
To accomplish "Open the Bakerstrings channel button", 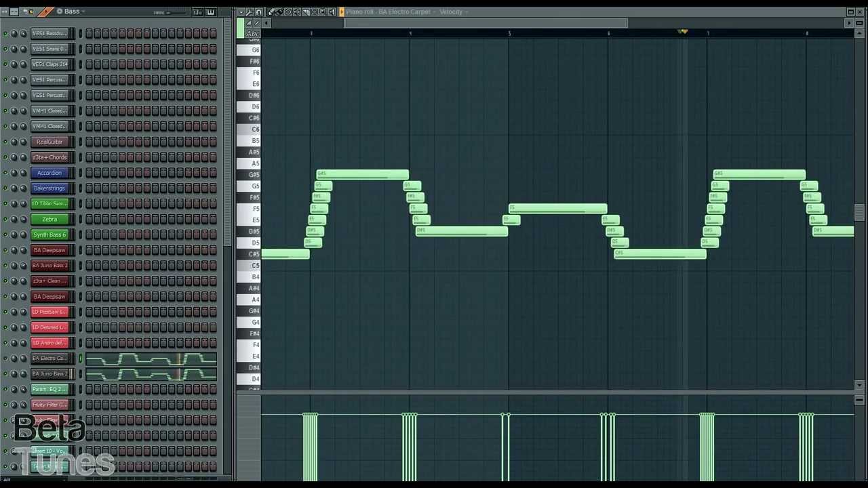I will tap(50, 188).
